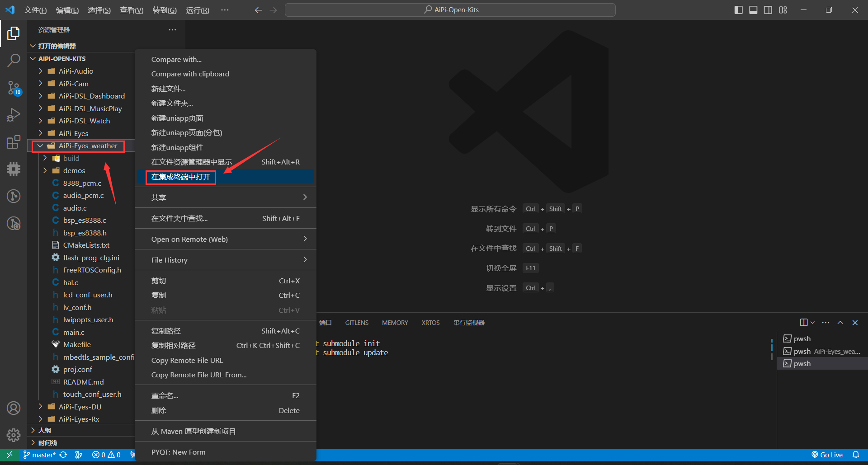Open the 共享 submenu
This screenshot has width=868, height=465.
[226, 197]
